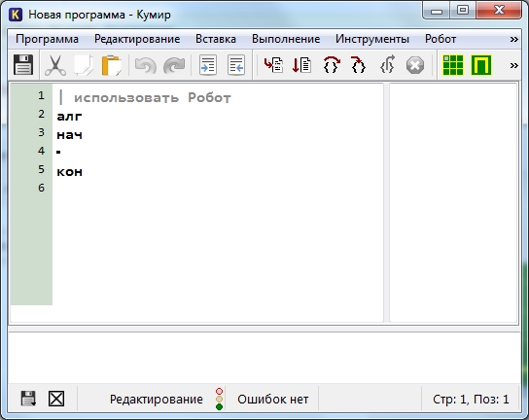Screen dimensions: 529x420
Task: Click the Cut scissors icon
Action: (55, 65)
